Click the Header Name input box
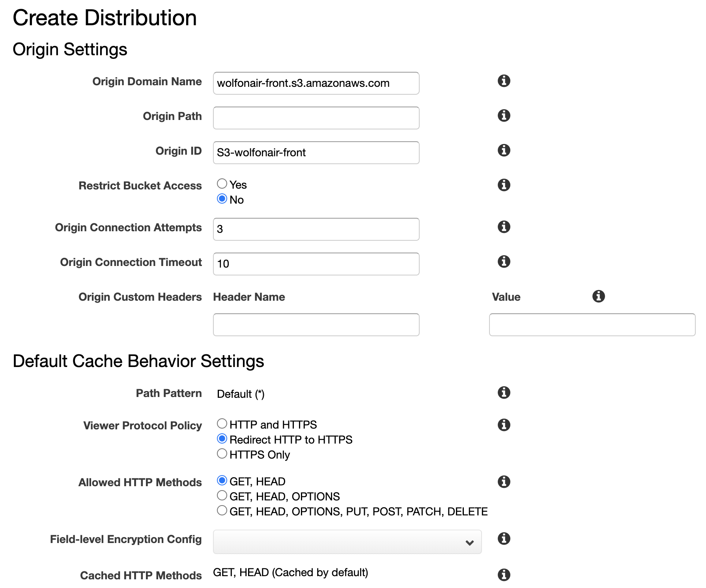 click(316, 324)
